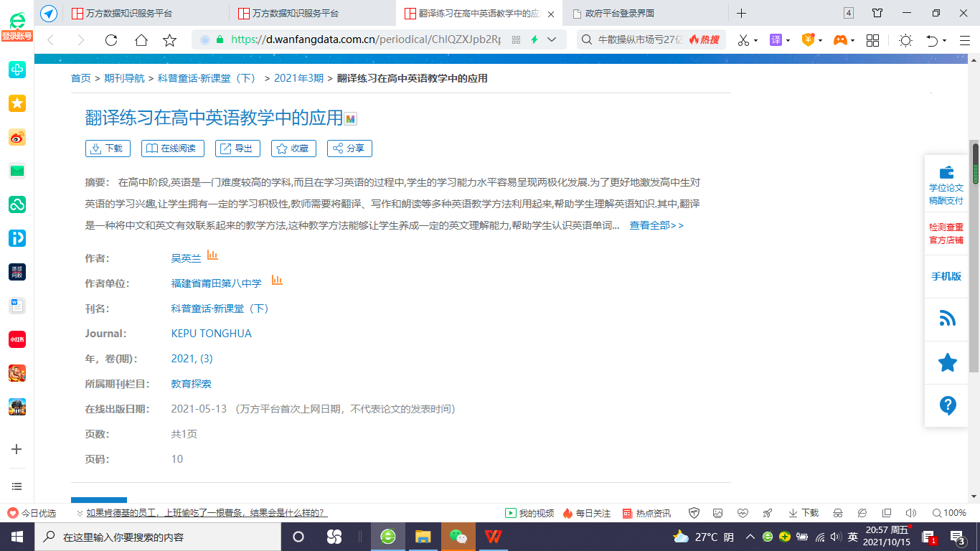Screen dimensions: 980x551
Task: Open the skin t-shirt icon
Action: (x=877, y=13)
